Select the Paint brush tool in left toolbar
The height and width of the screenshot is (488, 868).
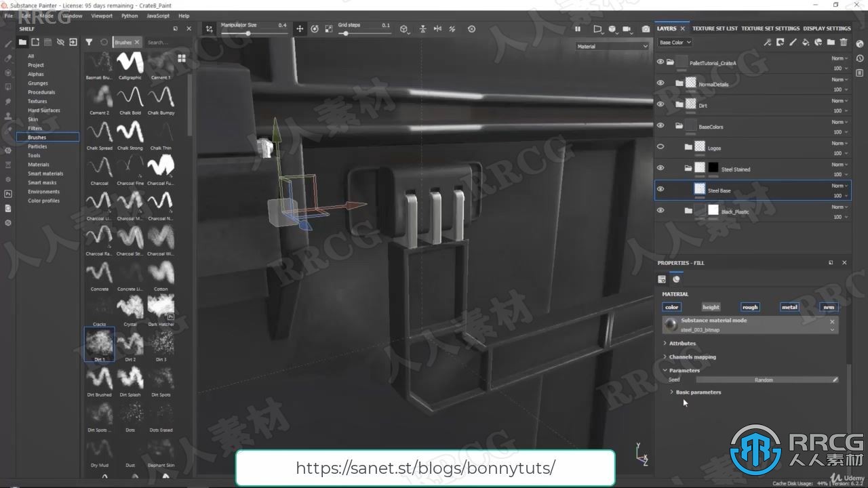click(x=8, y=43)
